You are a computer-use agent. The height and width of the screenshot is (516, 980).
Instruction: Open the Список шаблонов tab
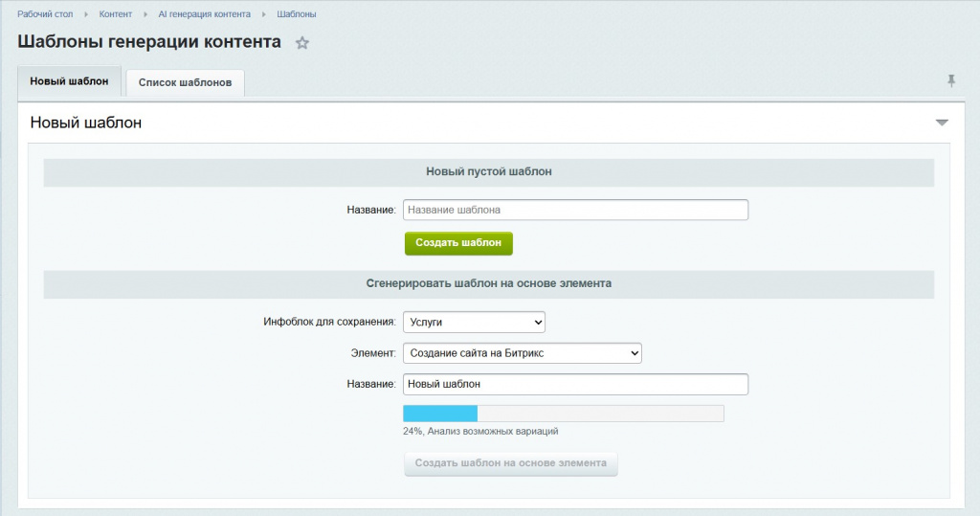coord(185,82)
